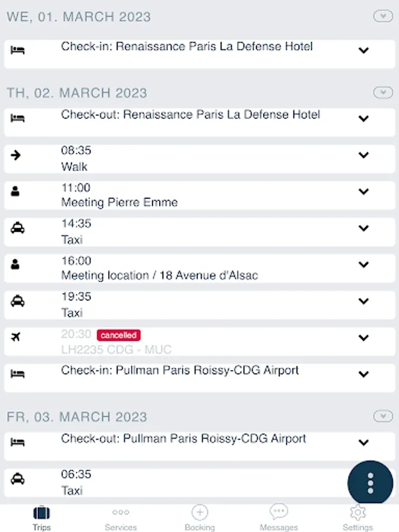399x532 pixels.
Task: Tap the airplane icon for flight LH2235
Action: pyautogui.click(x=17, y=338)
